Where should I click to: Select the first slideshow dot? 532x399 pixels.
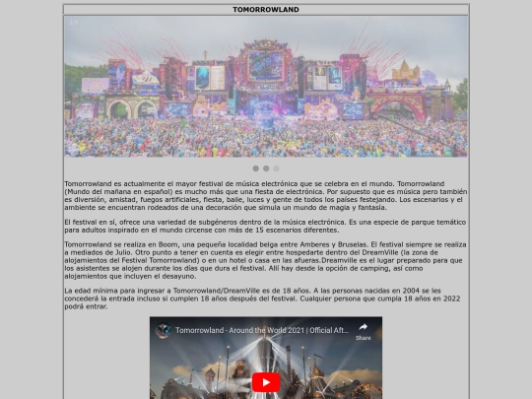256,168
